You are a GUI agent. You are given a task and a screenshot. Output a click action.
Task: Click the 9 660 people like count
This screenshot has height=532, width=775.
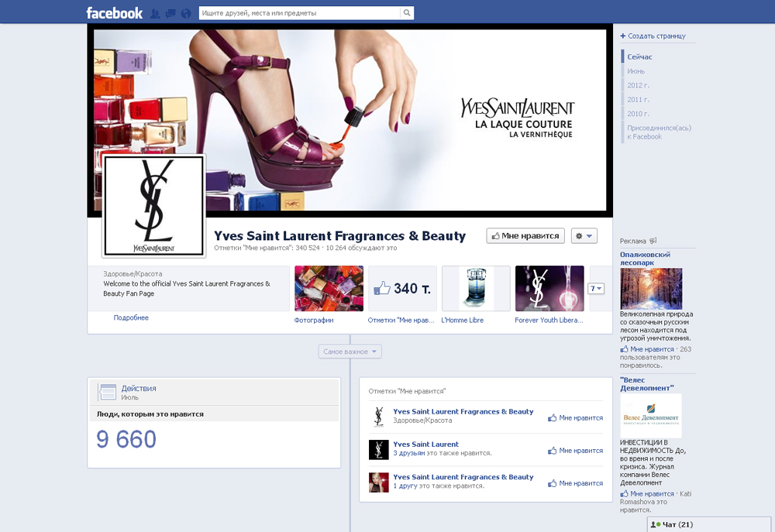click(126, 439)
